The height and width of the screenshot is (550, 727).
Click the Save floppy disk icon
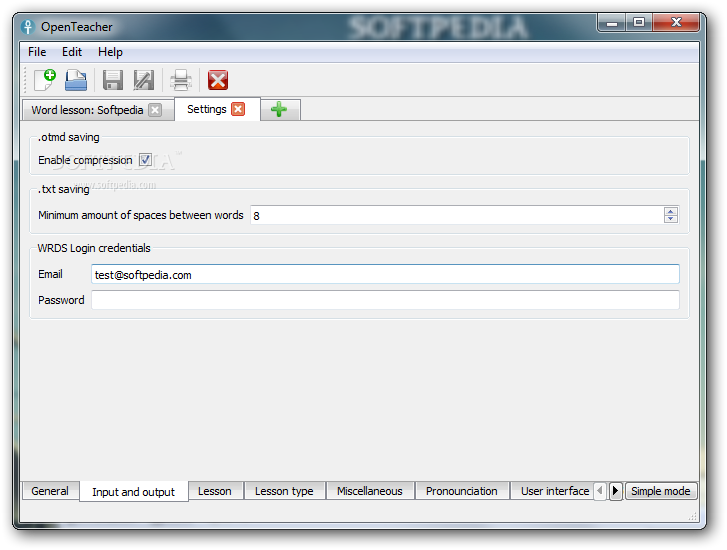click(x=113, y=80)
